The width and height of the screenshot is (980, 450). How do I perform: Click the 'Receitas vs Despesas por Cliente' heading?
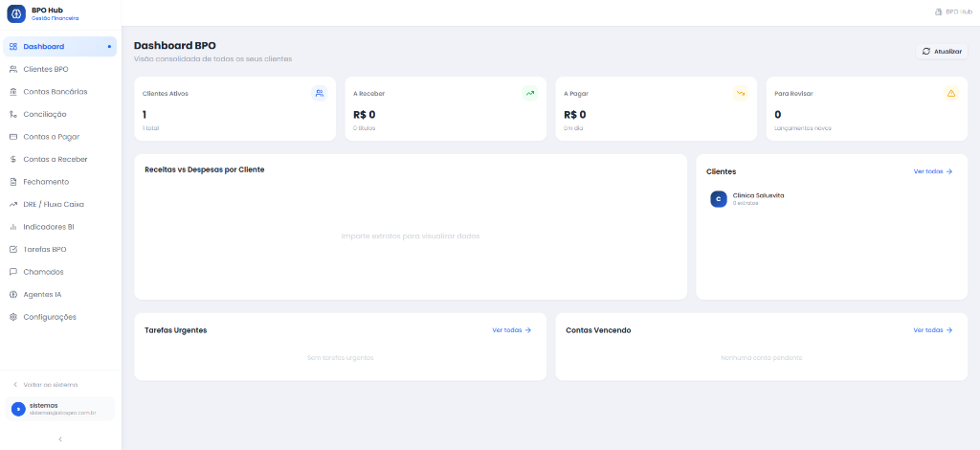[205, 169]
